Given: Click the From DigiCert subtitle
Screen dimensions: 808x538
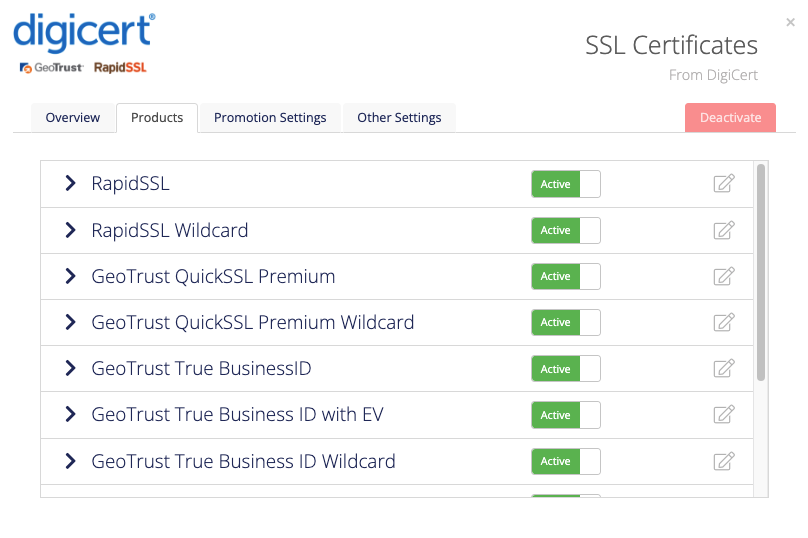Looking at the screenshot, I should tap(713, 75).
